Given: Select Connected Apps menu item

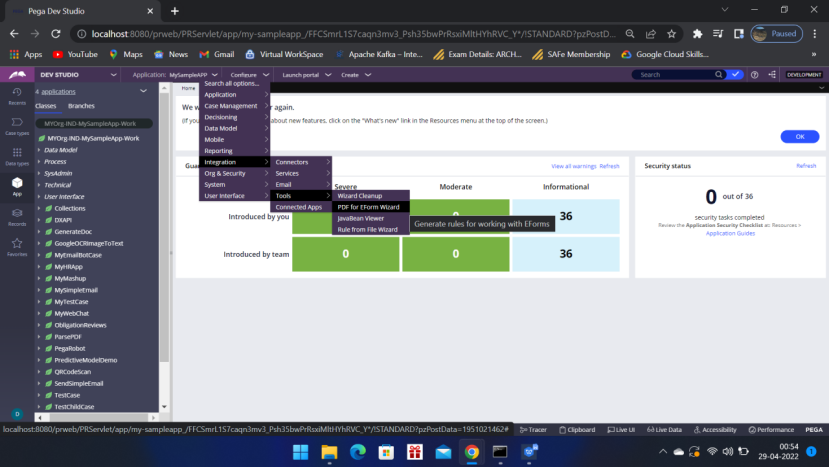Looking at the screenshot, I should [303, 207].
